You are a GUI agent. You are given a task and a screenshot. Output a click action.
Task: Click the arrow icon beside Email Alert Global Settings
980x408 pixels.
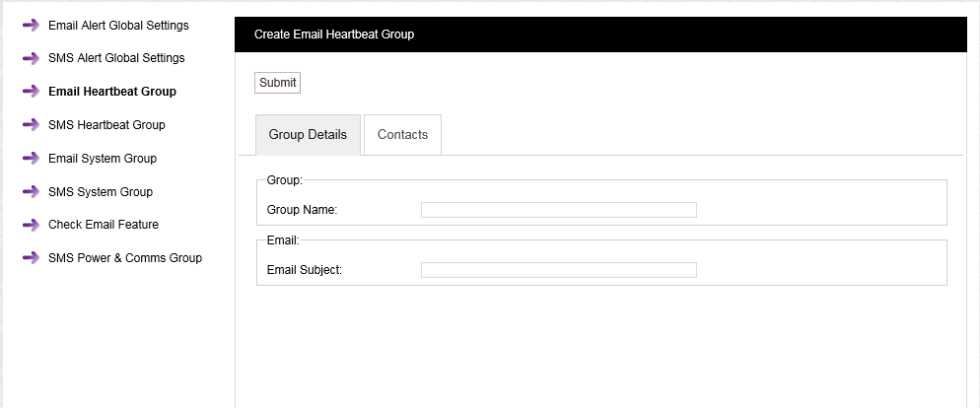[x=31, y=26]
